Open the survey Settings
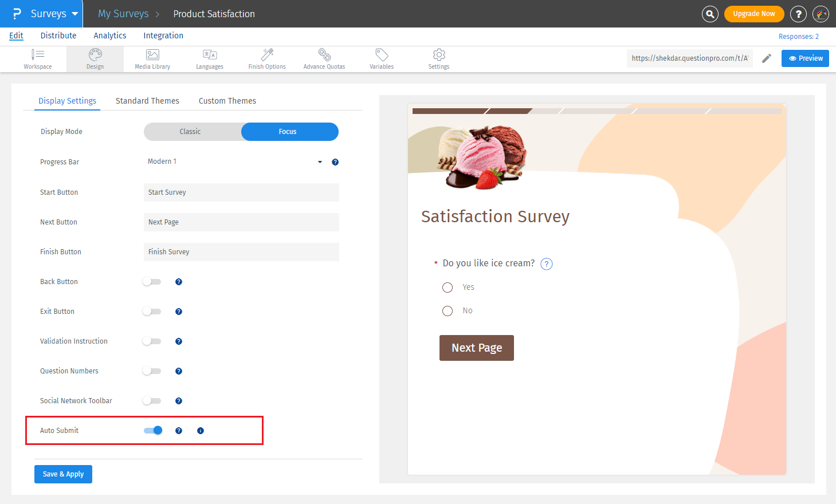The image size is (836, 504). click(x=438, y=59)
